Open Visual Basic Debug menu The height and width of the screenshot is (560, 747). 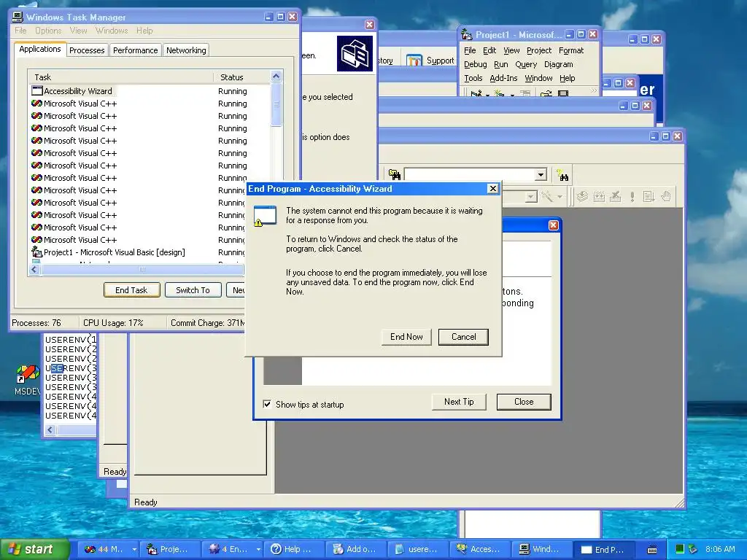(476, 64)
